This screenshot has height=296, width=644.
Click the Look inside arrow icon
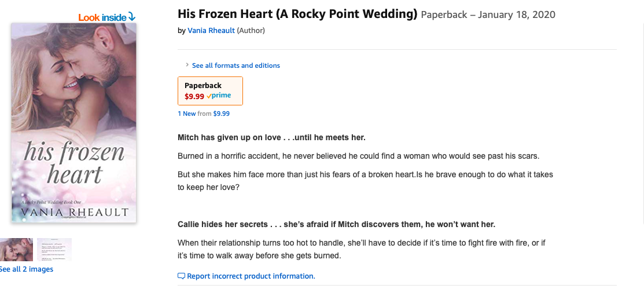131,17
